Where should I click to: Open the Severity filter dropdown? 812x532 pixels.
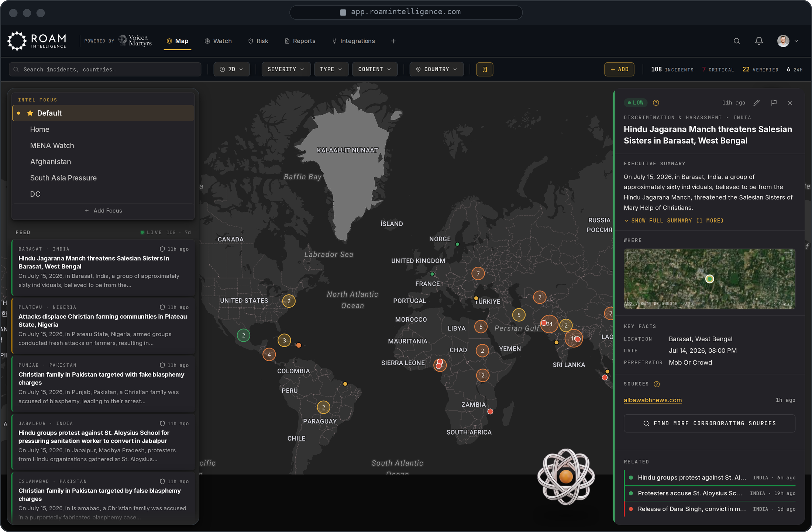pyautogui.click(x=286, y=69)
